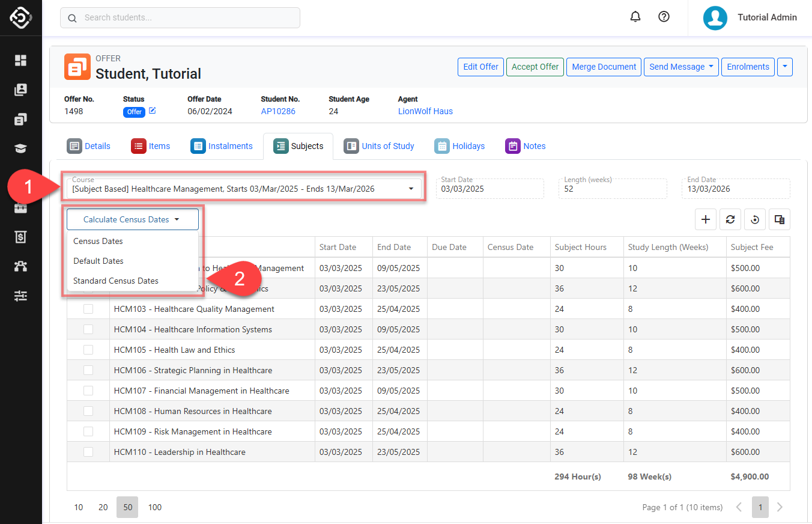The image size is (812, 524).
Task: Open the dashboard icon in sidebar
Action: [x=21, y=60]
